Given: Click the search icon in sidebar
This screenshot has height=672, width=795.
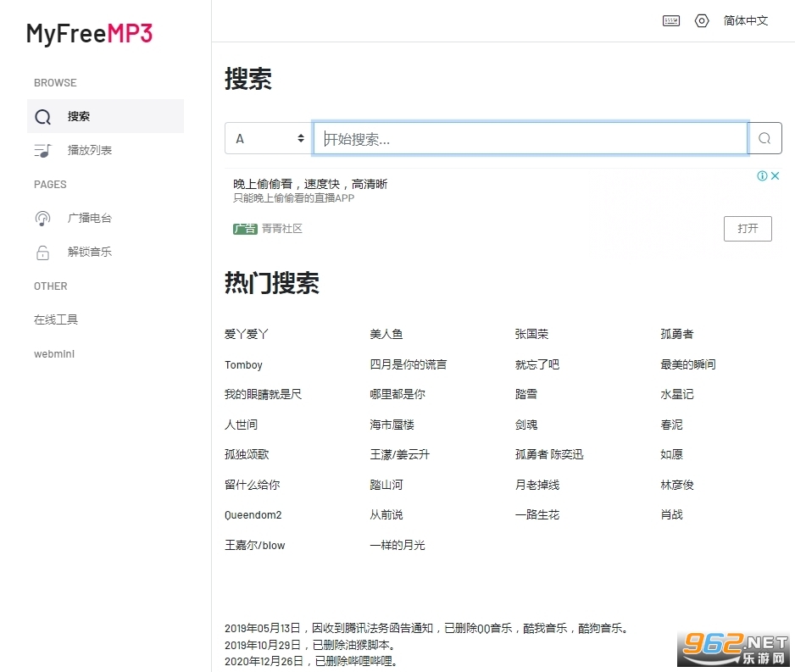Looking at the screenshot, I should pos(43,117).
